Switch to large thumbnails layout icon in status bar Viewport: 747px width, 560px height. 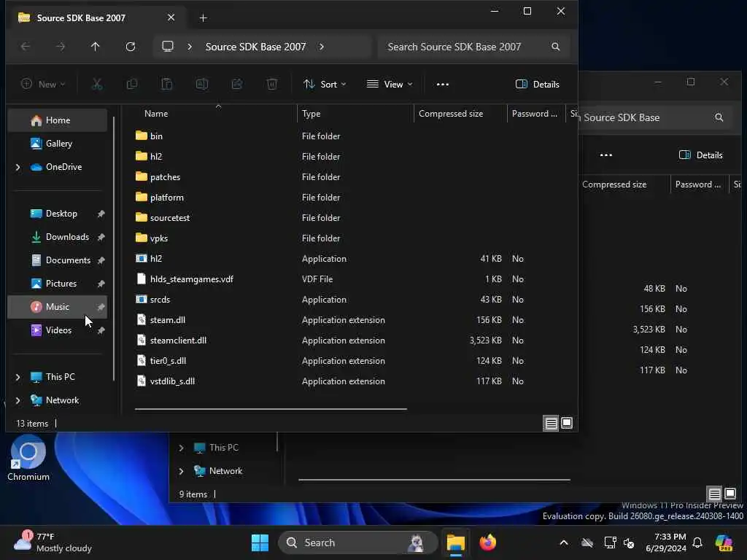(567, 424)
